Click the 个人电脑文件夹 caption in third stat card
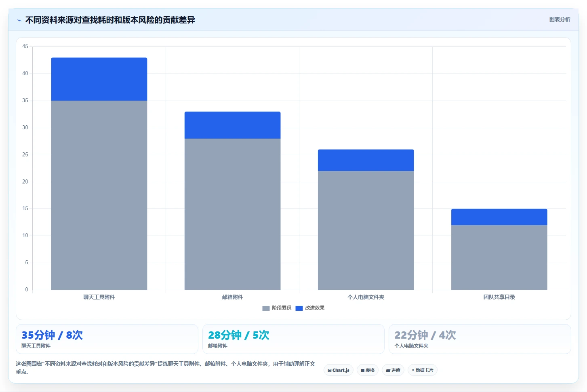This screenshot has height=392, width=587. [411, 346]
